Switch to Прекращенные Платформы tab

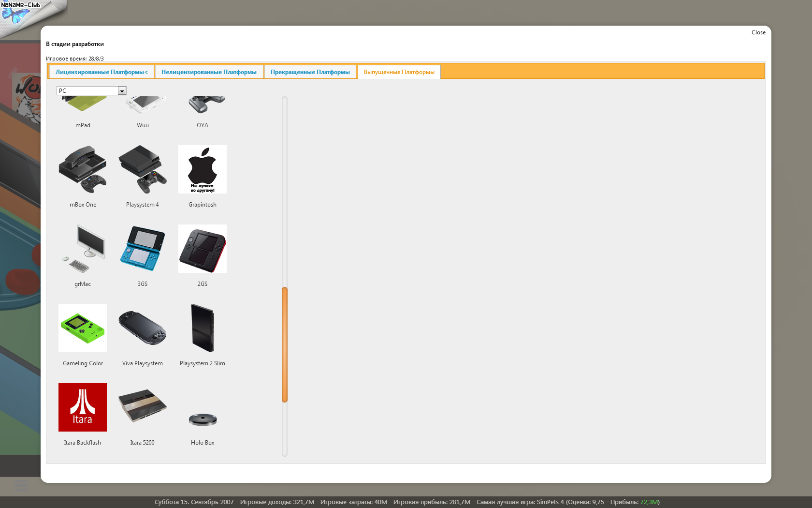(310, 72)
